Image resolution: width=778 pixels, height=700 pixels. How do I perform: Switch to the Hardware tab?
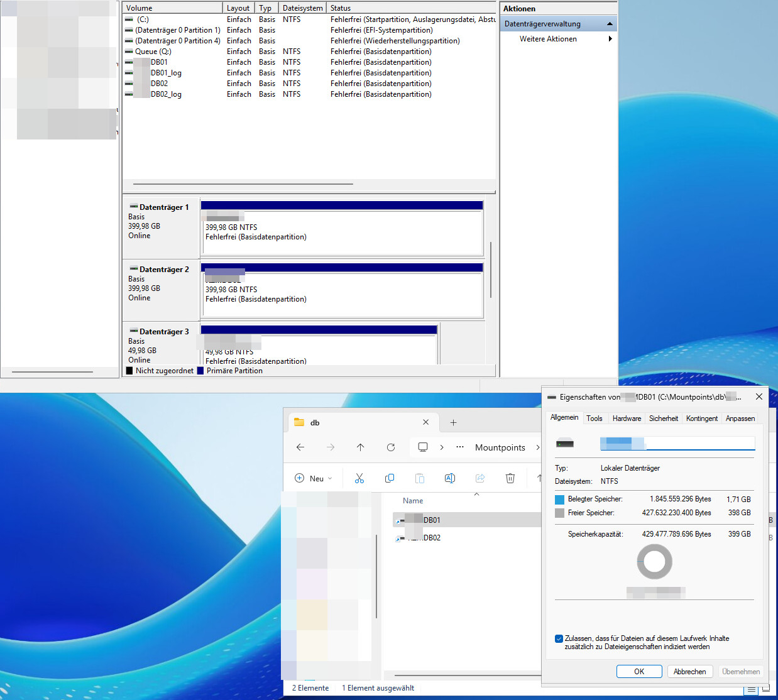point(627,418)
